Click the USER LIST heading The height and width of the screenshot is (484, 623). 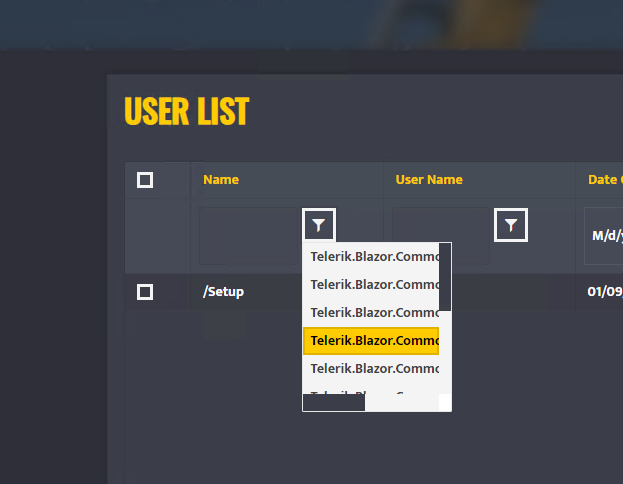coord(187,111)
